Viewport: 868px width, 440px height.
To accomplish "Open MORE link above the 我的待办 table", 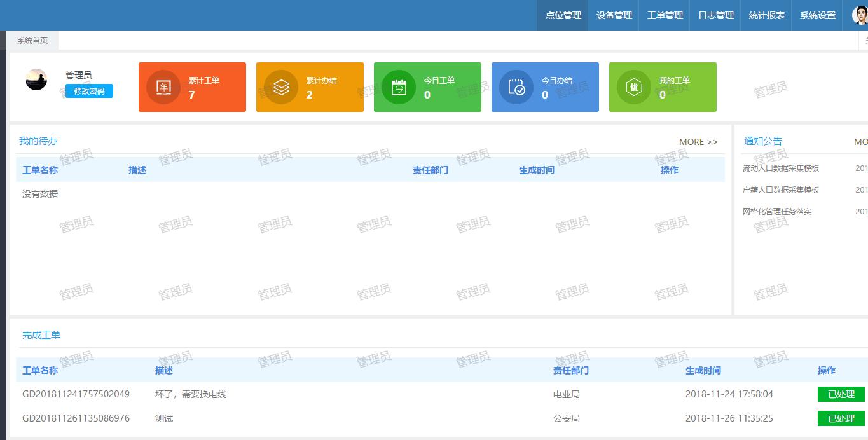I will [698, 142].
